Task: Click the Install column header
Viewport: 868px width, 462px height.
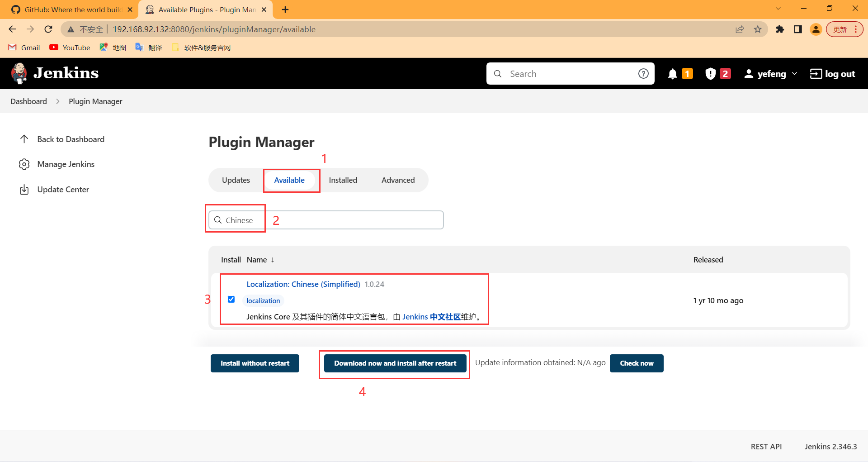Action: tap(231, 260)
